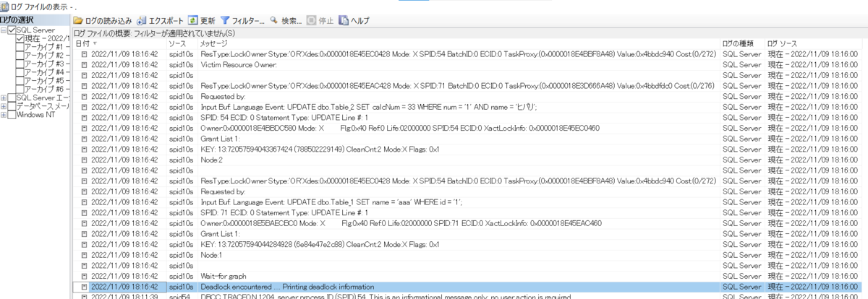Select the 'Wait-for graph' message
Viewport: 868px width, 299px height.
[x=224, y=277]
